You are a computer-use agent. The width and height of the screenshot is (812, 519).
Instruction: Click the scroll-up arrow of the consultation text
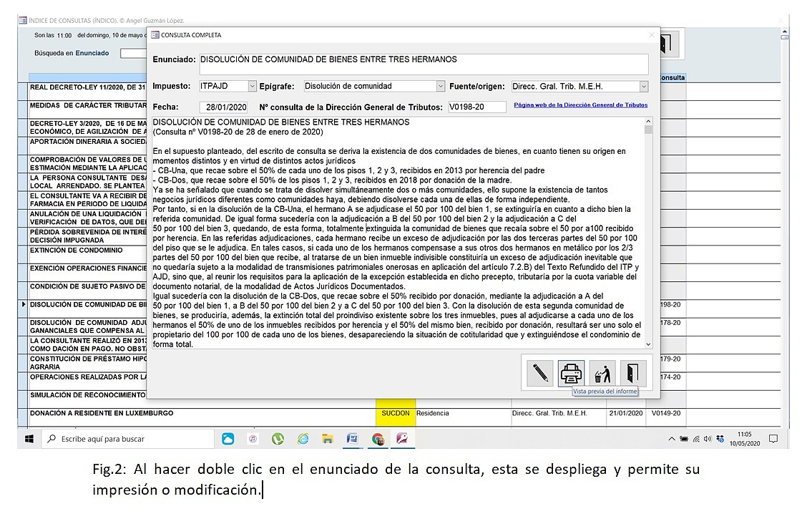648,121
